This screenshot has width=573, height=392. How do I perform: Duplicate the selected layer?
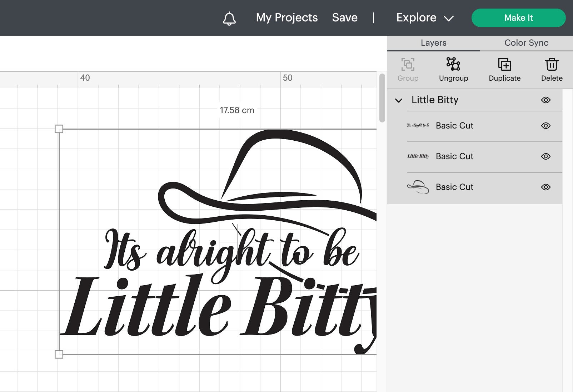504,69
